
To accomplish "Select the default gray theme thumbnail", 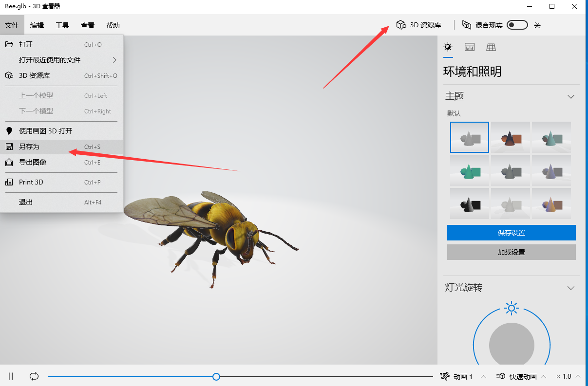I will (470, 137).
